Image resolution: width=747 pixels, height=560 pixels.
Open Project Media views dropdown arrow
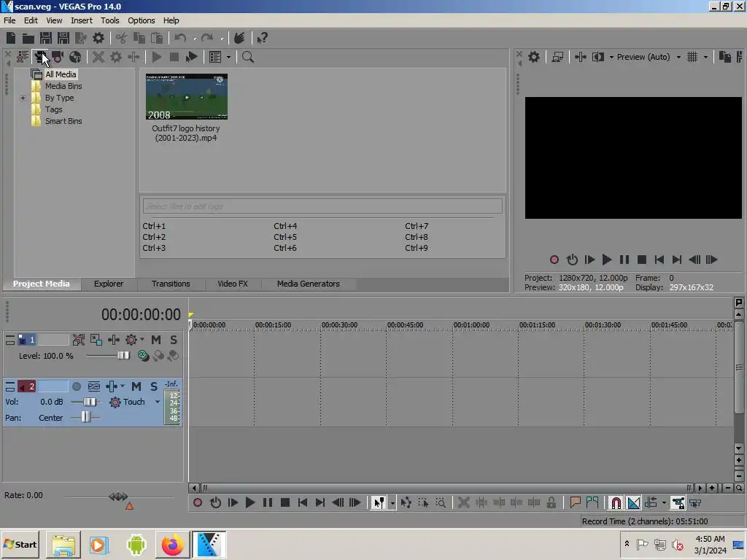click(x=228, y=57)
